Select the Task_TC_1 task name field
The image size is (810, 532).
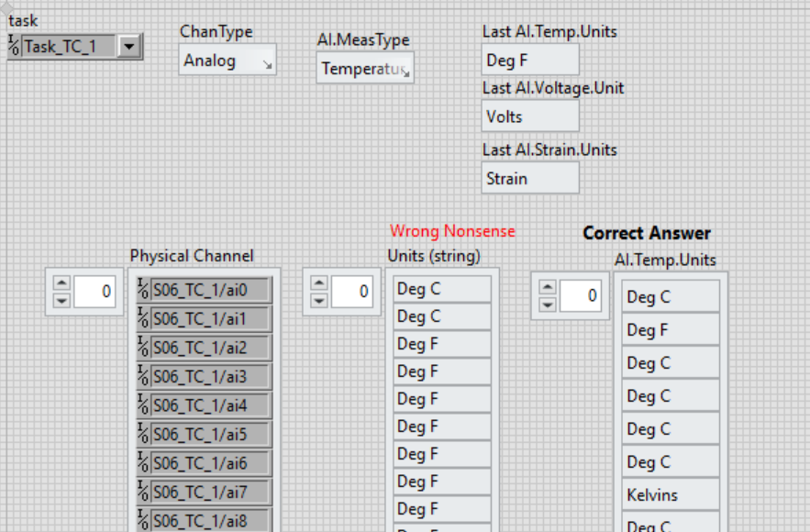[x=69, y=47]
